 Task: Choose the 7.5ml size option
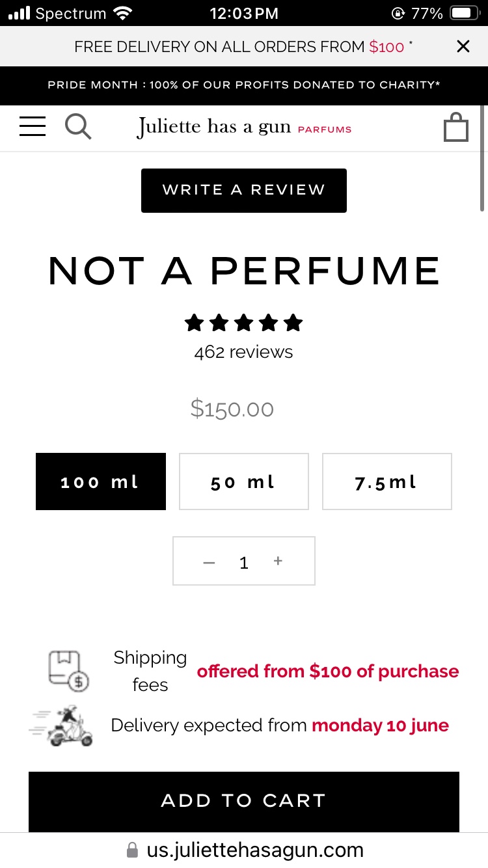(387, 481)
